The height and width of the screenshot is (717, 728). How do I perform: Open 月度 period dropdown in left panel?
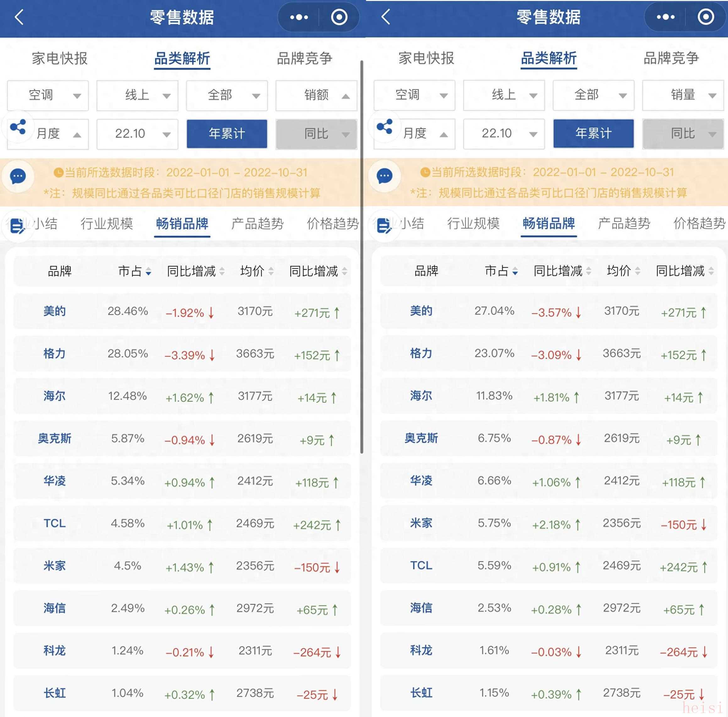[48, 134]
